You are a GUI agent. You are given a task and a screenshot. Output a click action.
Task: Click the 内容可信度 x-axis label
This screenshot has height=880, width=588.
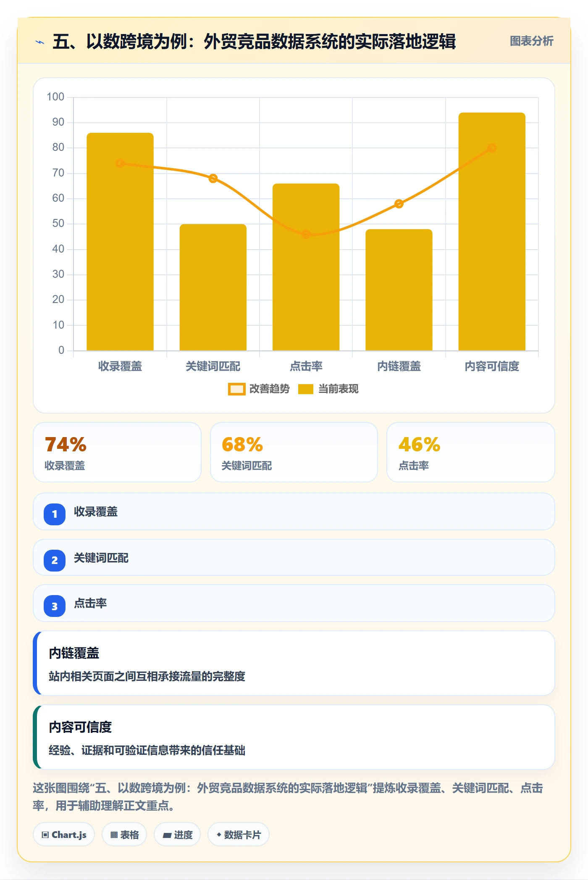(x=492, y=366)
